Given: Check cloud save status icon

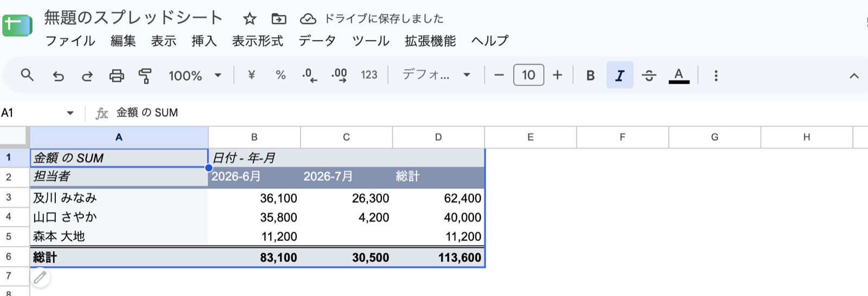Looking at the screenshot, I should click(x=308, y=19).
